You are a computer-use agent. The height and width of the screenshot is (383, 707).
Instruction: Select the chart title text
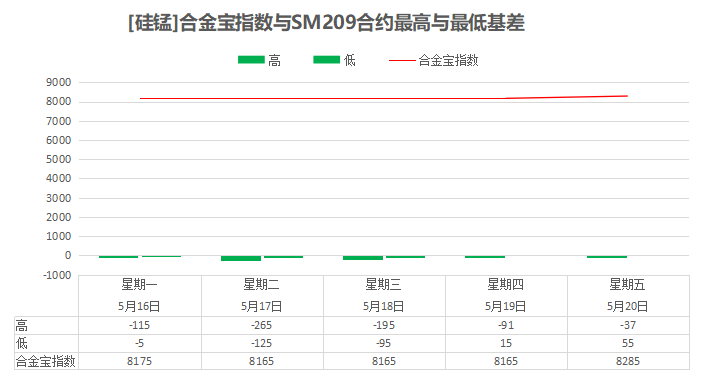pos(326,23)
